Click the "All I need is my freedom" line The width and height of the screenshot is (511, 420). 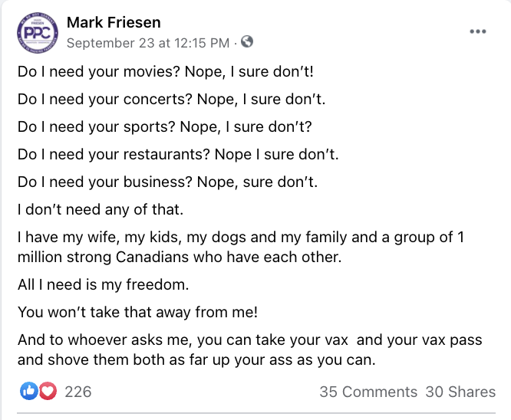[104, 284]
